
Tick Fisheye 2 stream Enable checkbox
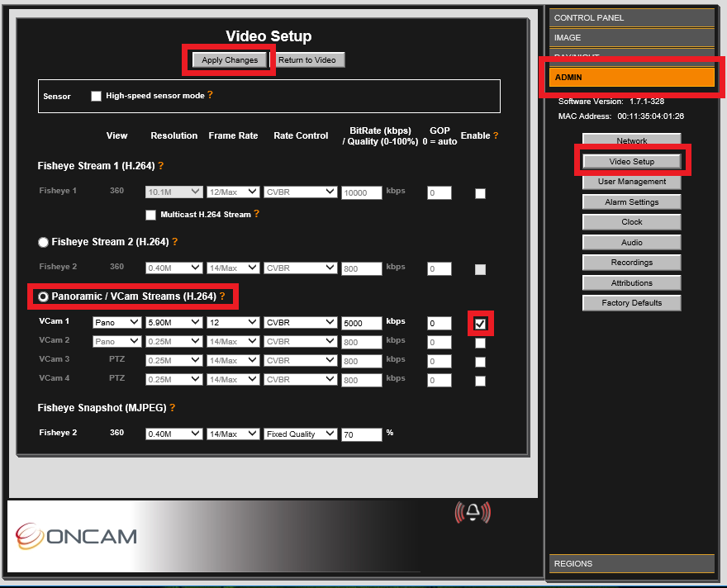[x=480, y=269]
